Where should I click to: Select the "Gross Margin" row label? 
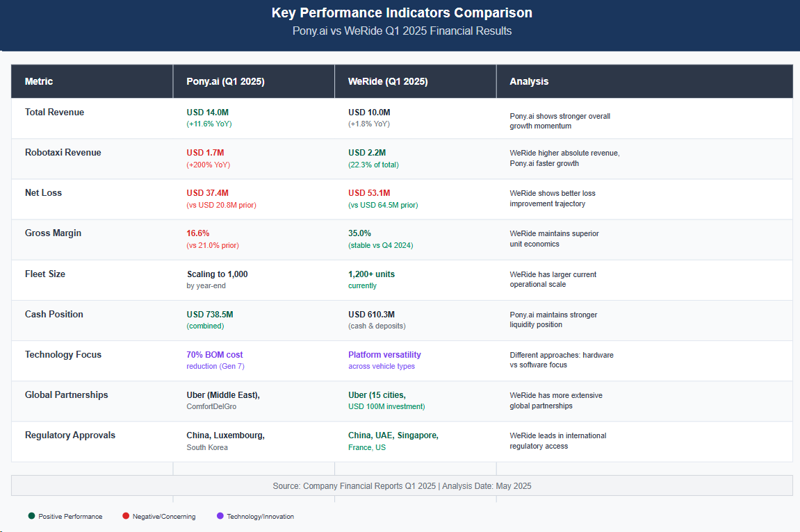point(53,233)
